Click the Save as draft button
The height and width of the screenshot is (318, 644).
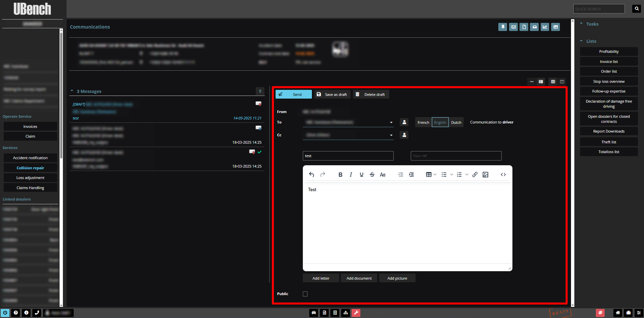pyautogui.click(x=332, y=95)
